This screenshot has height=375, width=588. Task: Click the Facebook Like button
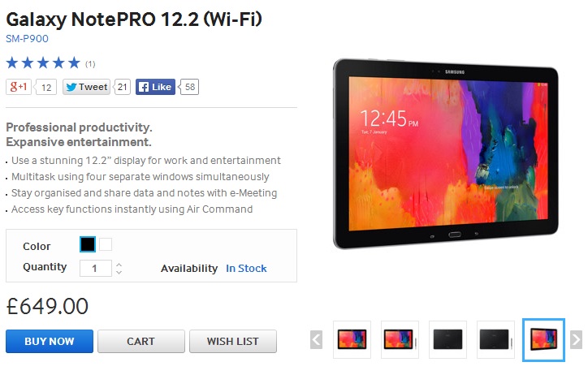coord(155,87)
